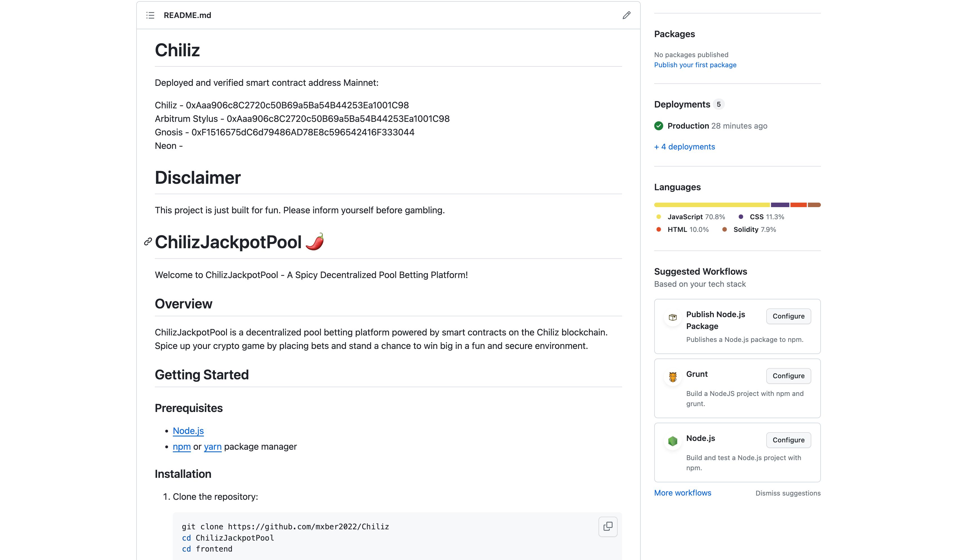This screenshot has width=965, height=560.
Task: Open the Publish your first package link
Action: tap(695, 65)
